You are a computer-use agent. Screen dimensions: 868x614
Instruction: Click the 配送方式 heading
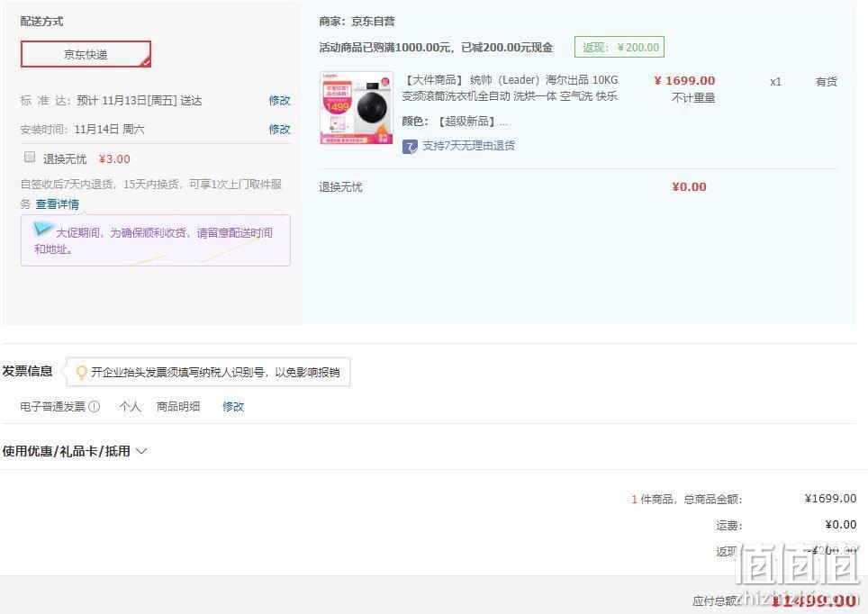(x=41, y=22)
